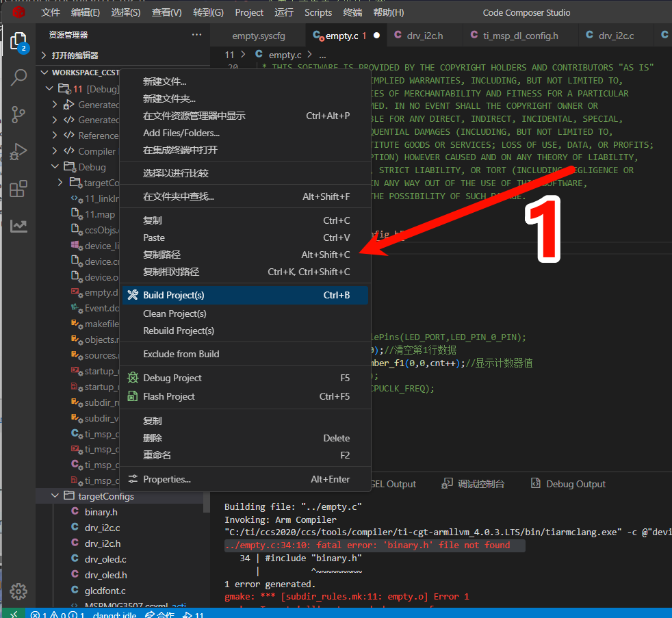
Task: Choose 复制路径 from context menu
Action: coord(245,255)
